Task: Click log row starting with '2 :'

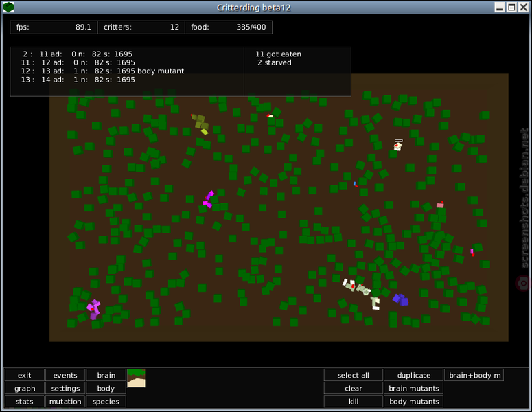Action: click(78, 54)
